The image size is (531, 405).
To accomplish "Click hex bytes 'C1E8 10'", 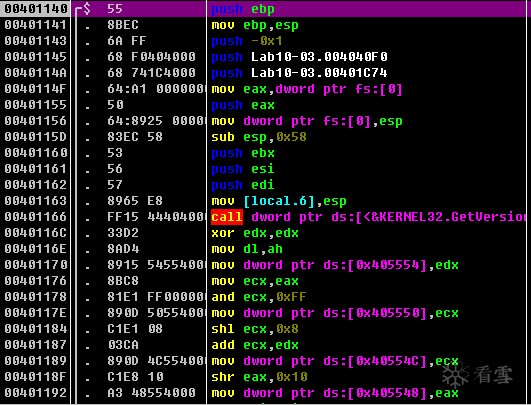I will (x=135, y=377).
